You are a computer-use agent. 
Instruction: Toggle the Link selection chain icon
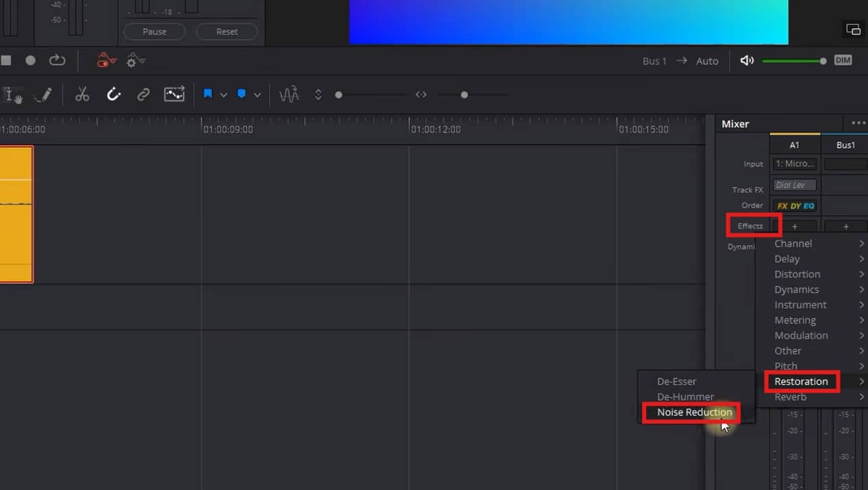click(x=143, y=95)
